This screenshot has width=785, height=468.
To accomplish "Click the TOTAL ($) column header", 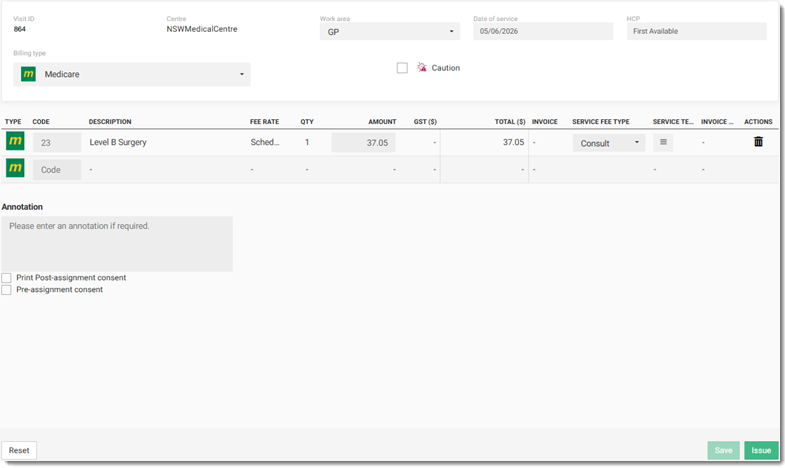I will (510, 122).
